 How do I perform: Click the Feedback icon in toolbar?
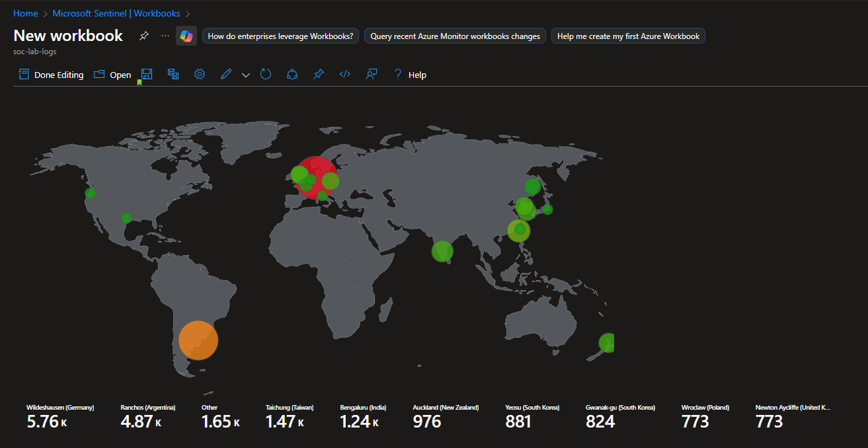point(372,75)
